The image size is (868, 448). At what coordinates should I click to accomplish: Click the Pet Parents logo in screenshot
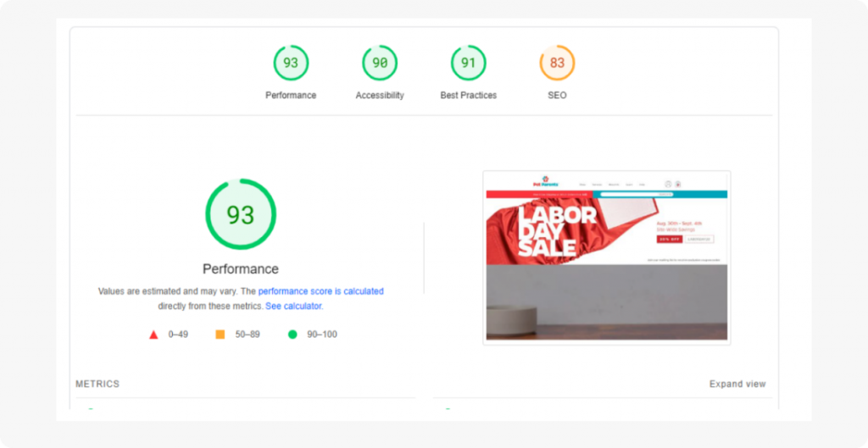[545, 181]
